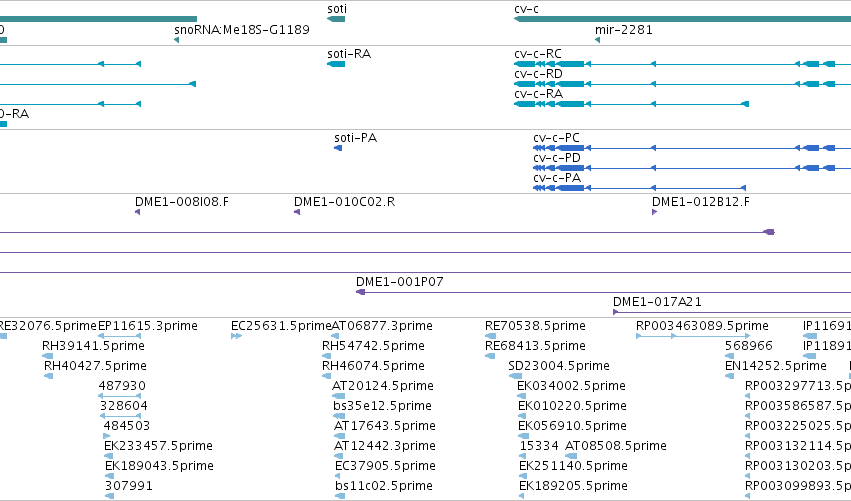Screen dimensions: 851x501
Task: Click the EC25631.5prime double-arrow glyph
Action: pyautogui.click(x=236, y=336)
